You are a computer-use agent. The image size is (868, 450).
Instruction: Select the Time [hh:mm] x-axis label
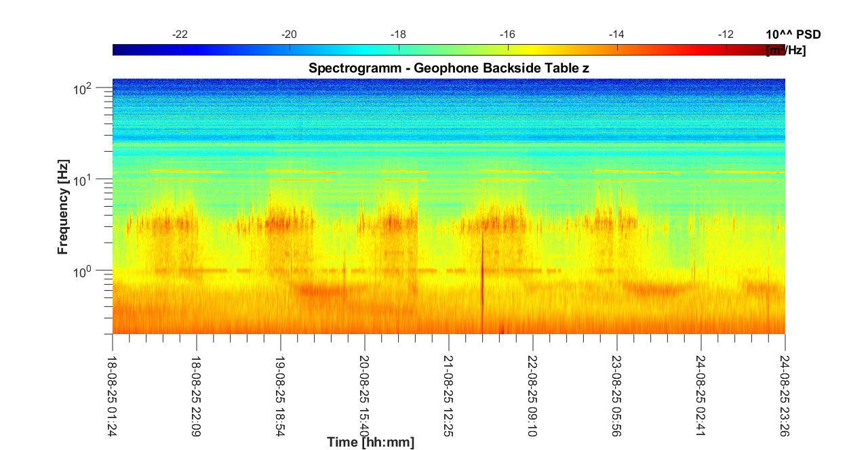[x=370, y=443]
